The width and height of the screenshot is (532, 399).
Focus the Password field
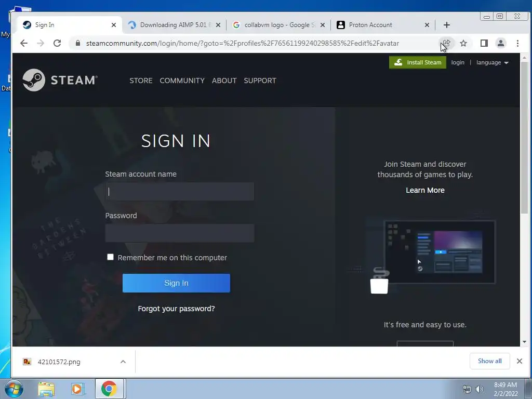(179, 233)
